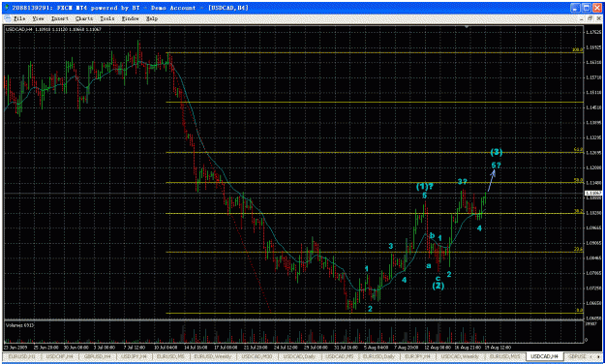
Task: Open the File menu
Action: (x=19, y=18)
